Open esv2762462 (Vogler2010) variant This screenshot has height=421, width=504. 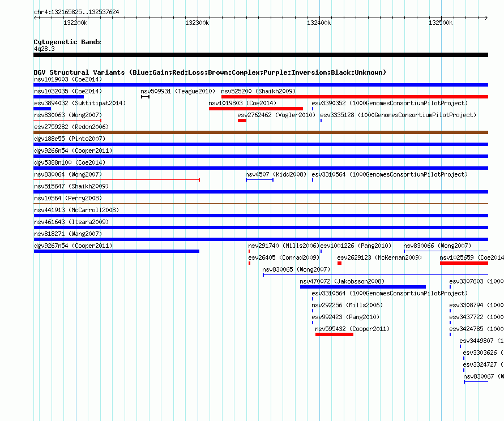coord(276,115)
